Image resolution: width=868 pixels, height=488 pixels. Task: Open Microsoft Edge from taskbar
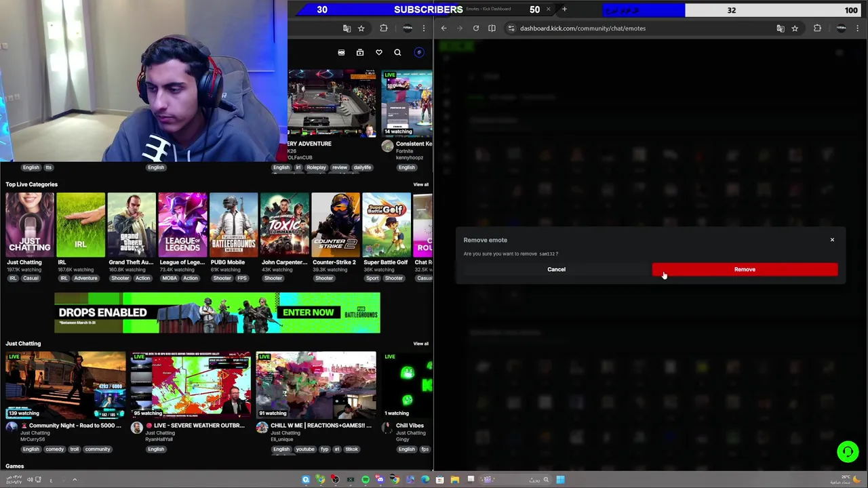tap(425, 480)
